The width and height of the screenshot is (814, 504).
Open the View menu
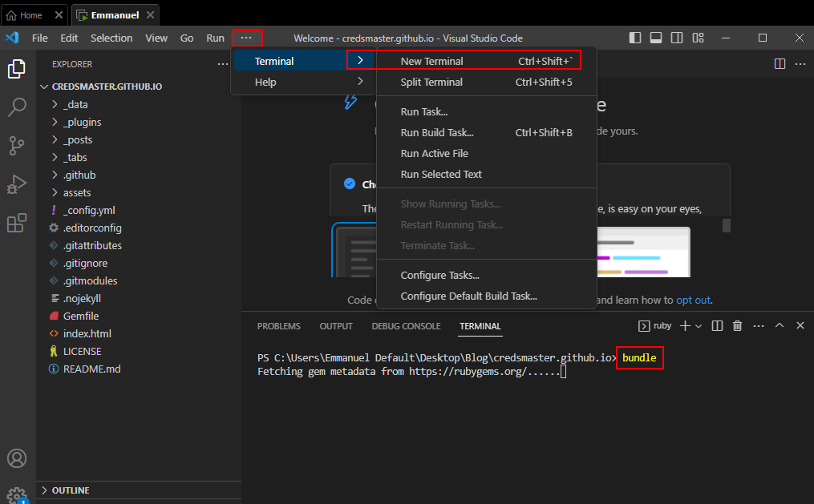pos(156,38)
